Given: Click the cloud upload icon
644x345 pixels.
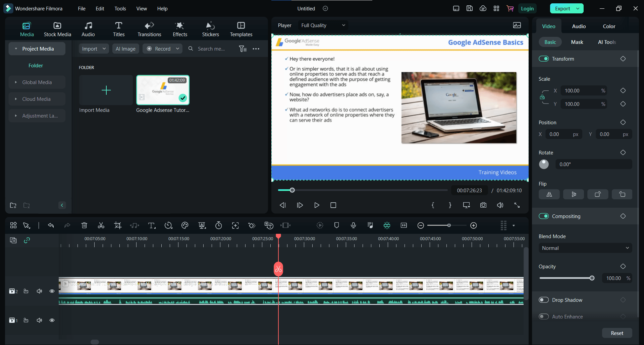Looking at the screenshot, I should 483,8.
